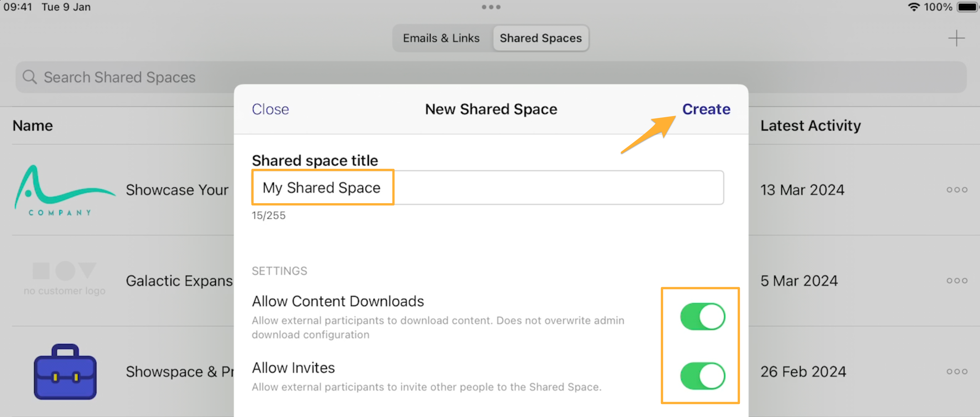Close the New Shared Space dialog

point(270,109)
